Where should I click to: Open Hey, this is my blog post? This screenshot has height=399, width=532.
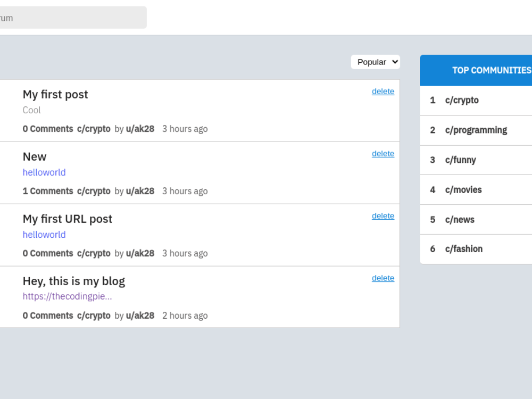[x=74, y=281]
